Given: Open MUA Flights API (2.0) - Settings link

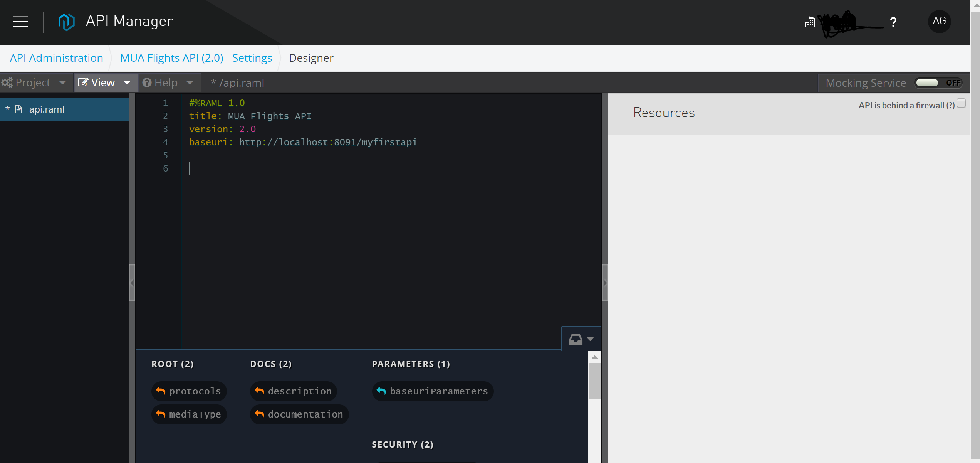Looking at the screenshot, I should coord(196,58).
